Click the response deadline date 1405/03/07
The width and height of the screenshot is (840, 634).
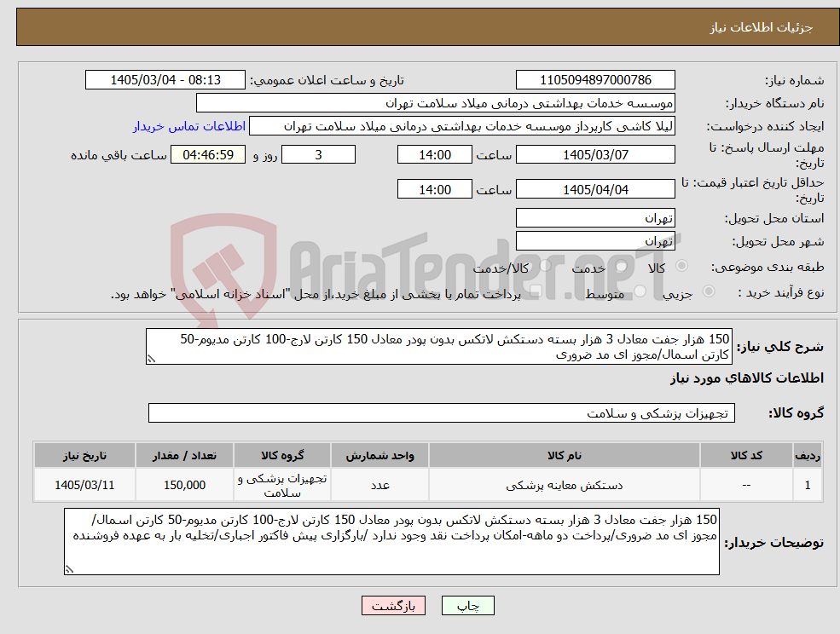pyautogui.click(x=595, y=155)
